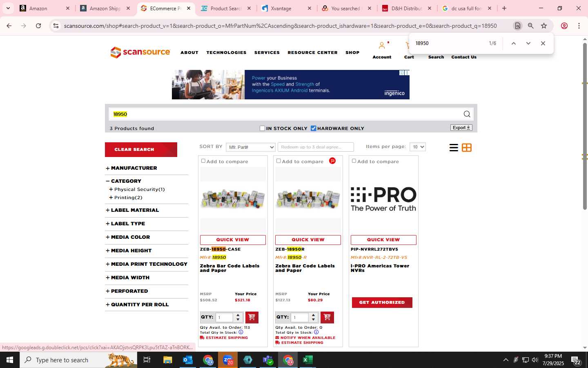588x368 pixels.
Task: Open the shopping Cart icon
Action: tap(408, 45)
